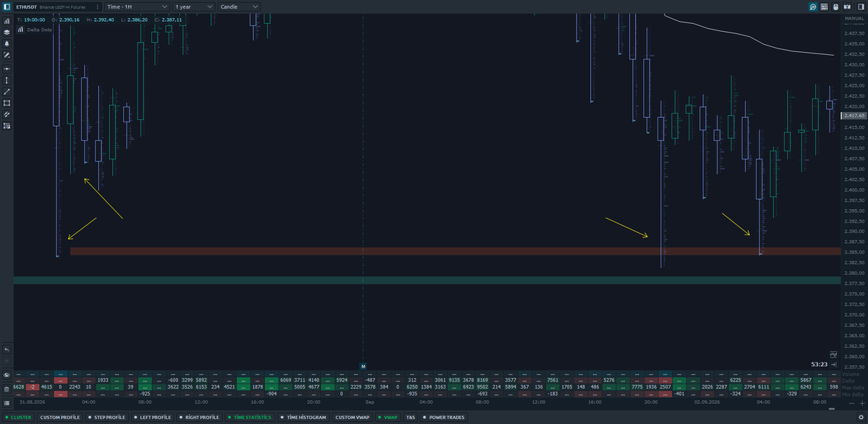
Task: Open the alerts bell icon
Action: click(7, 43)
